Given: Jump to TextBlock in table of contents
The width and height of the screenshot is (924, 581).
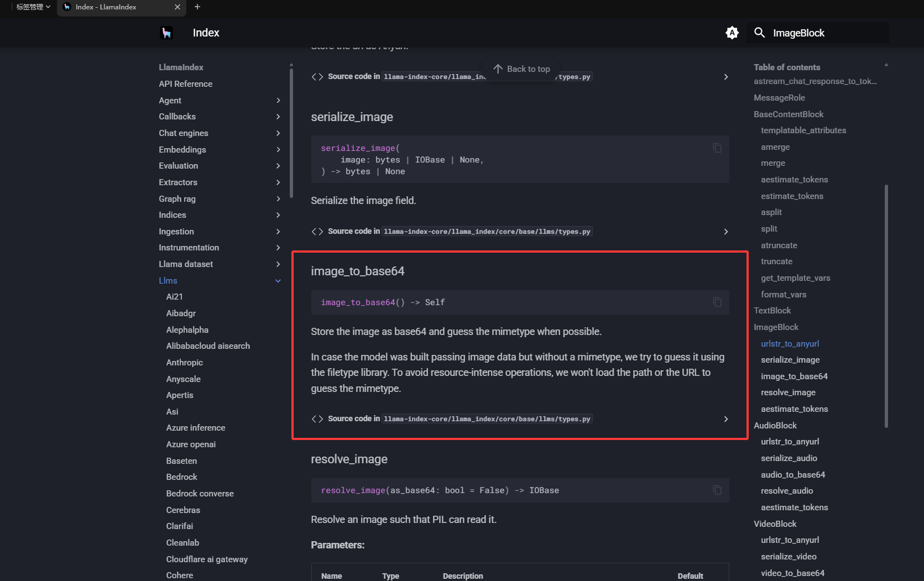Looking at the screenshot, I should [x=772, y=311].
